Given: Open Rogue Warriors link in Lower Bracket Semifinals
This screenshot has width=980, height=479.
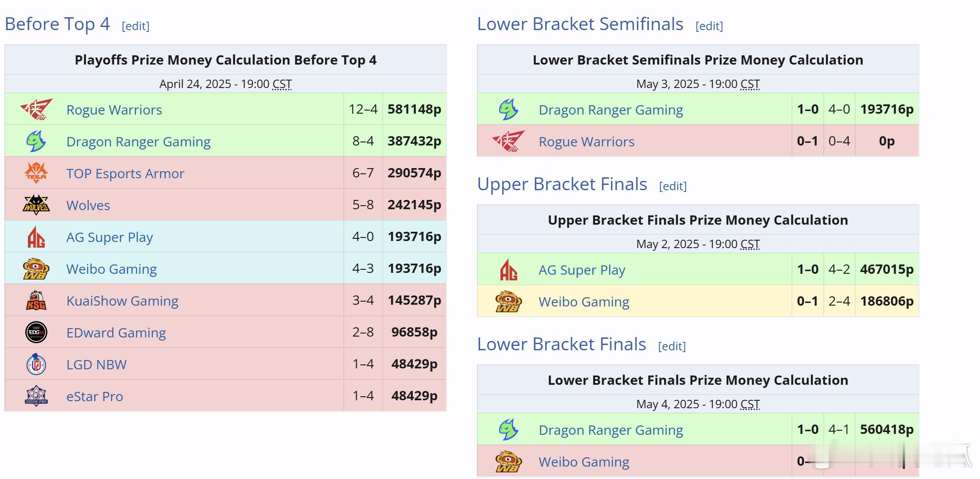Looking at the screenshot, I should 586,142.
